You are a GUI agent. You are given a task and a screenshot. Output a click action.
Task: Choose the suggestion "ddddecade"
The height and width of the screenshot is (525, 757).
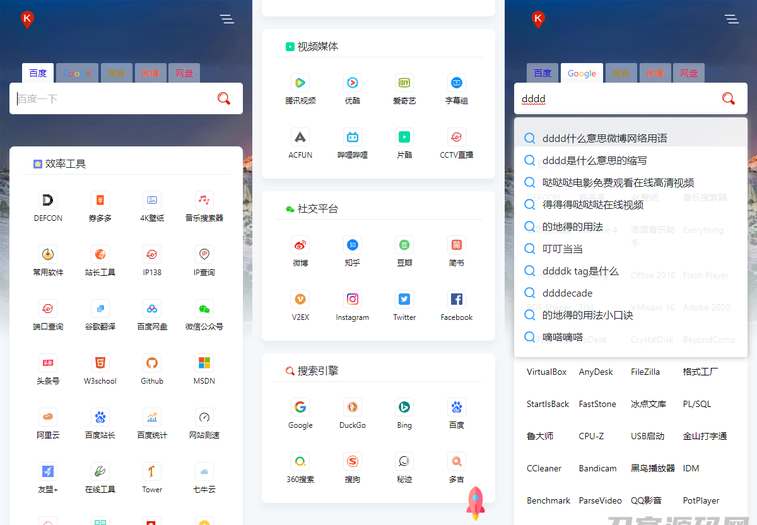point(567,293)
